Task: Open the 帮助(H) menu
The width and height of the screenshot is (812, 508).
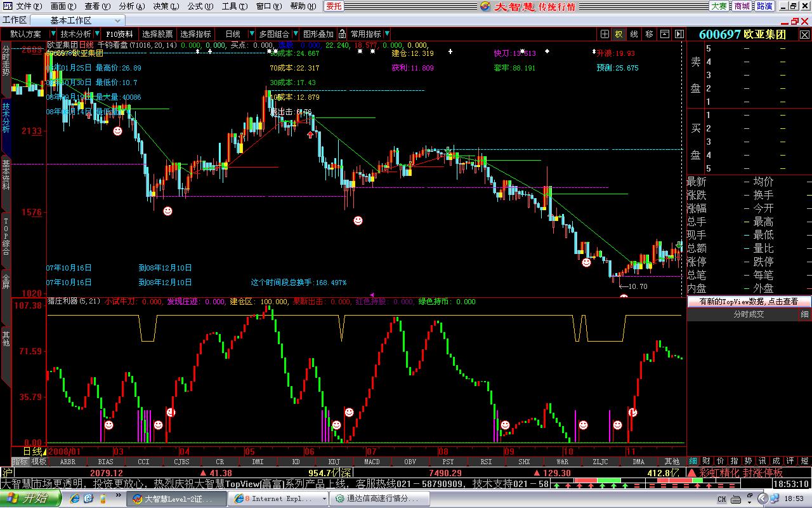Action: tap(303, 6)
